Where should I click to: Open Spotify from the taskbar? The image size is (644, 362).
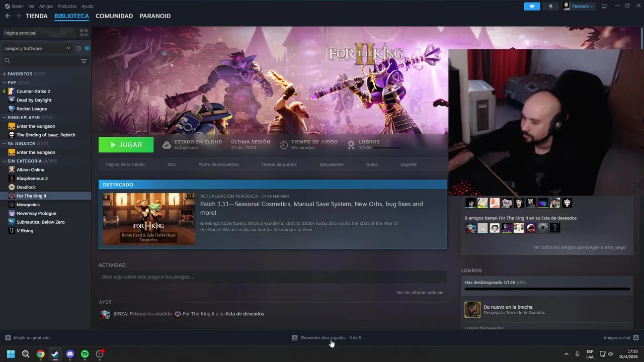pos(85,354)
